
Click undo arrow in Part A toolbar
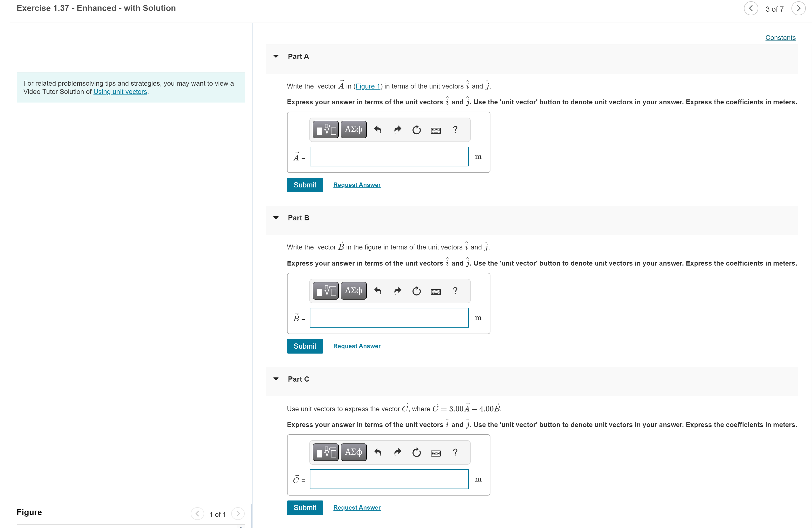click(x=378, y=130)
